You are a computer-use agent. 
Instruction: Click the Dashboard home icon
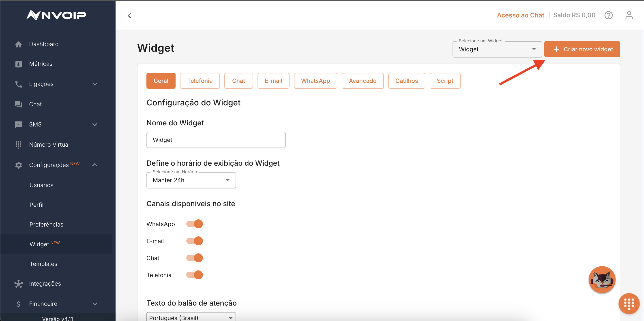coord(19,45)
